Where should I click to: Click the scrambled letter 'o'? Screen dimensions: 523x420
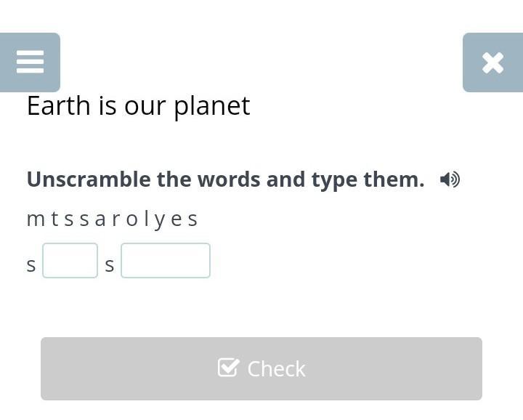tap(131, 219)
